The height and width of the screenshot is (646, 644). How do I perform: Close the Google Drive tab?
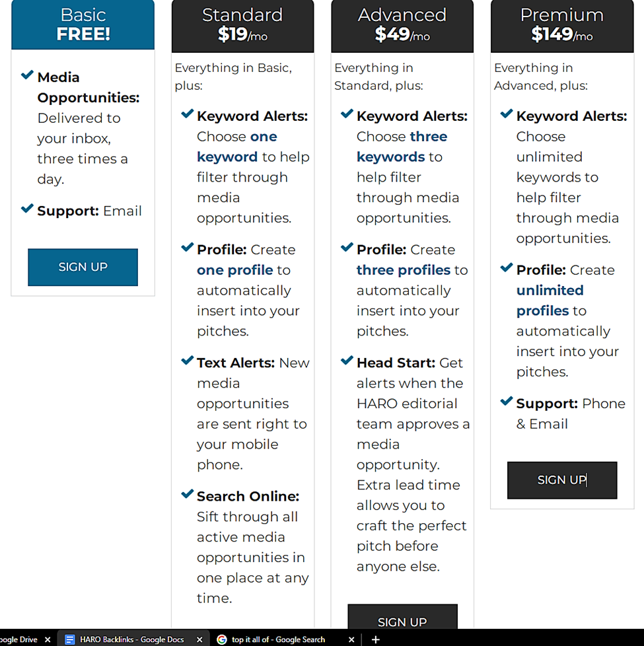[x=48, y=639]
